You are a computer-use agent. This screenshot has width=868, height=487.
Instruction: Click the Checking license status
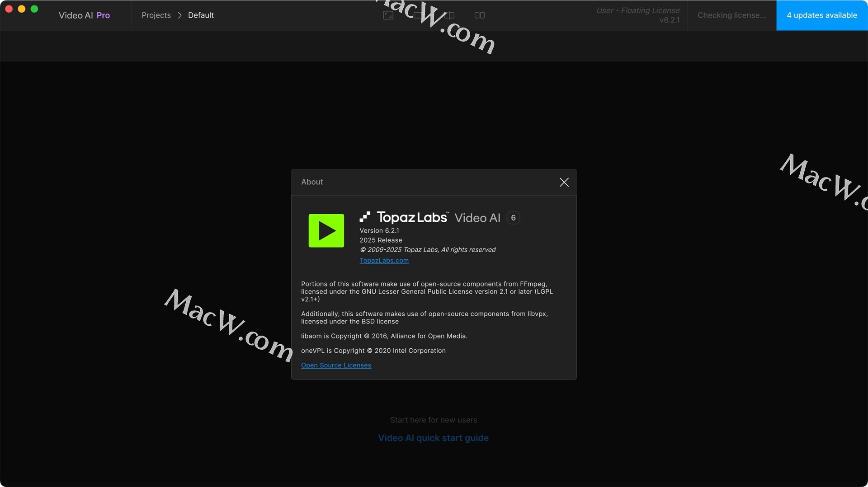click(731, 15)
